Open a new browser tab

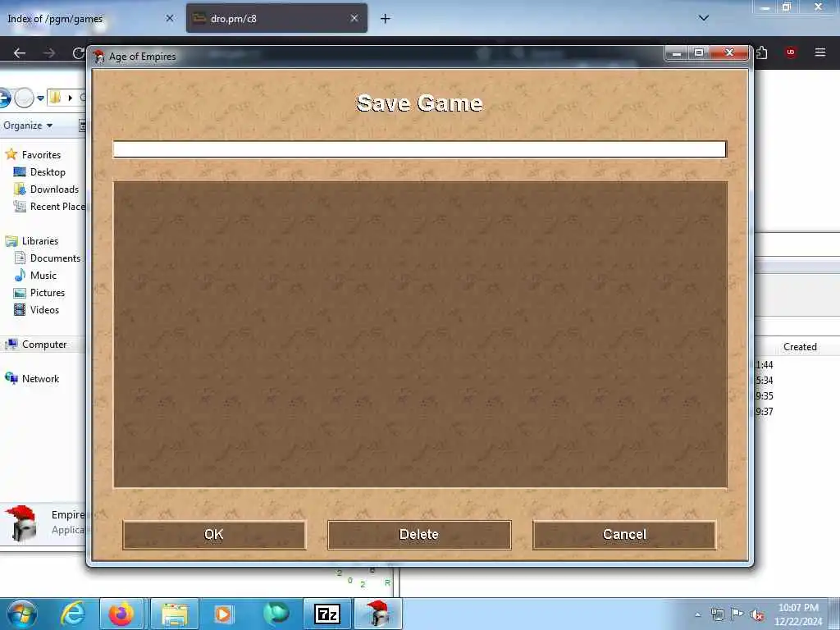point(386,19)
